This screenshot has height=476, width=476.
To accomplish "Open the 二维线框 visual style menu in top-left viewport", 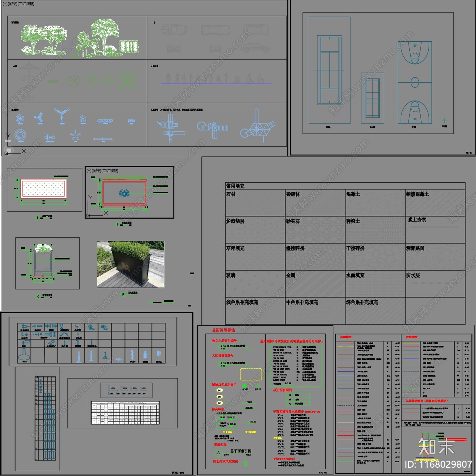I will [x=26, y=4].
